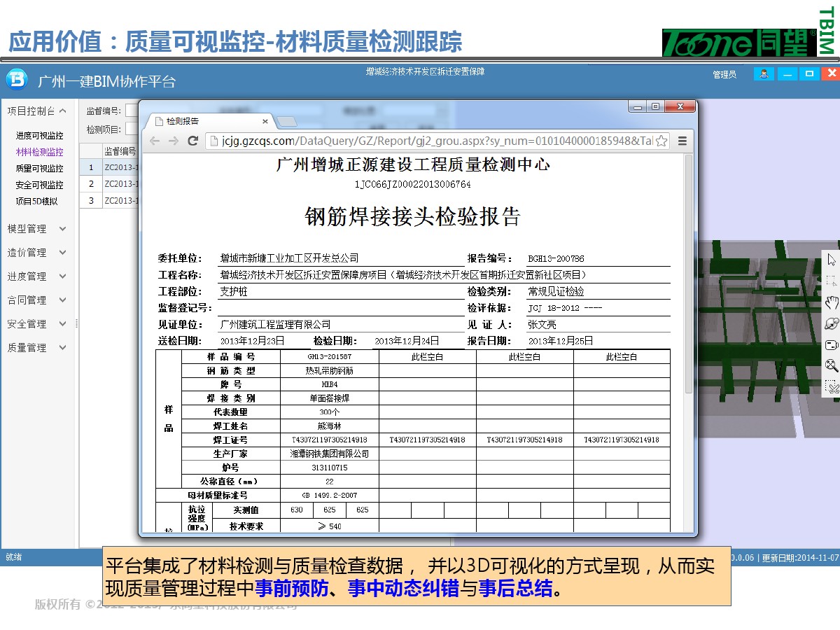Click the camera view tool
Screen dimensions: 840x630
tap(831, 344)
